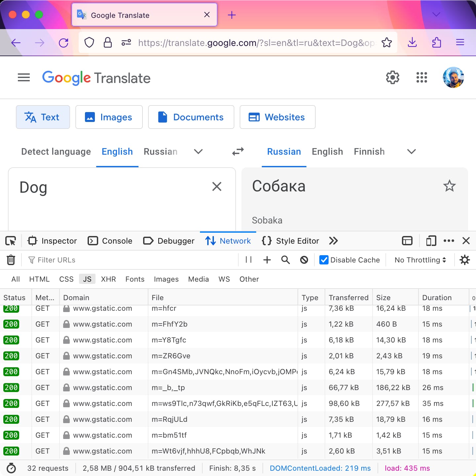Open the Network panel node picker icon
Viewport: 476px width, 476px height.
click(10, 241)
